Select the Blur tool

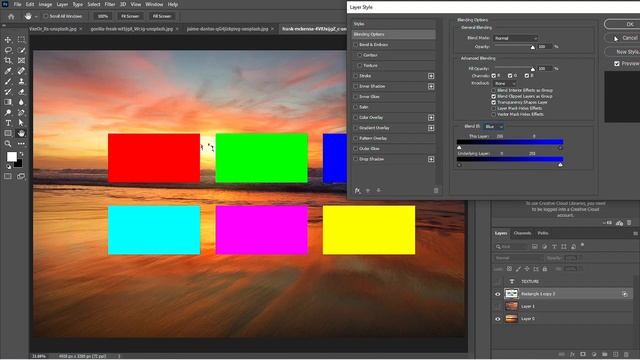[21, 102]
